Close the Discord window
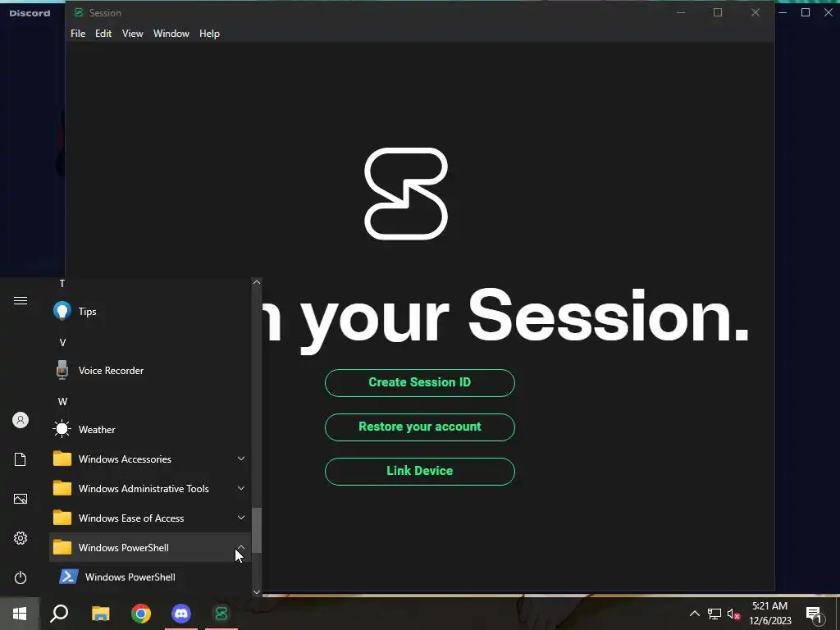Image resolution: width=840 pixels, height=630 pixels. [829, 12]
